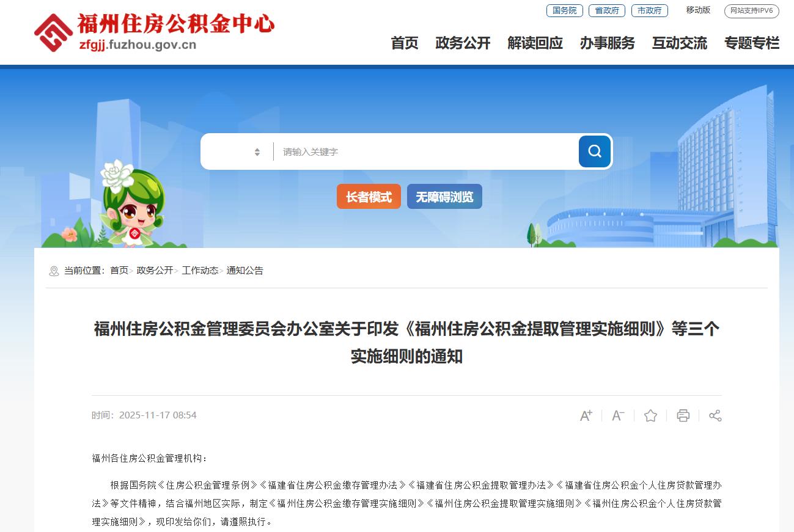The image size is (794, 532).
Task: Click the blue magnifier search button
Action: coord(595,151)
